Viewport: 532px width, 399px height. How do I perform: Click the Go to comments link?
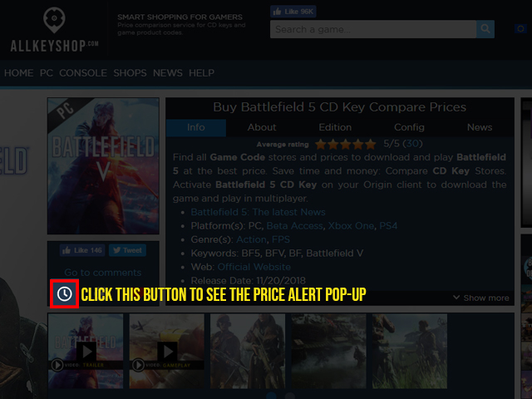point(103,273)
